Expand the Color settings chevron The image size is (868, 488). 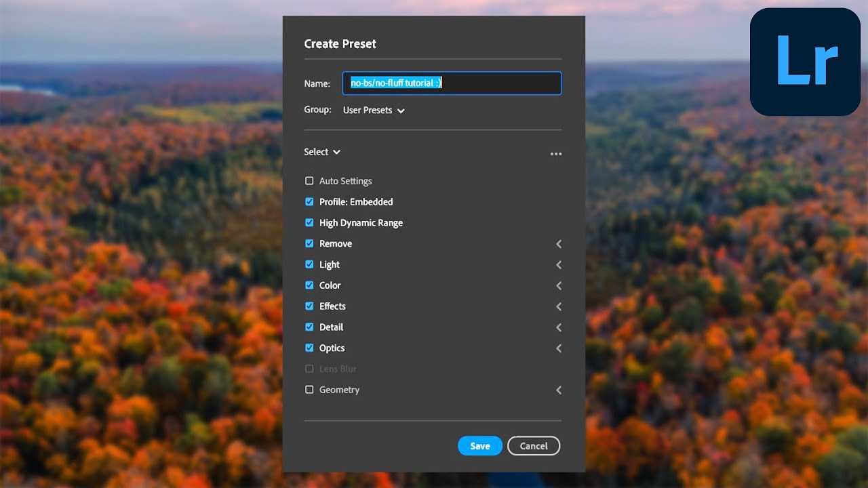click(559, 285)
